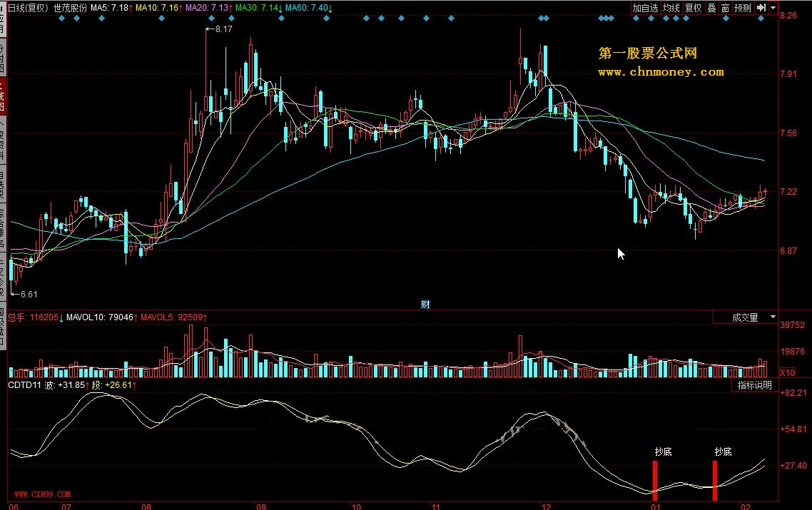
Task: Select the MA10: 7.16 legend entry
Action: pyautogui.click(x=159, y=8)
